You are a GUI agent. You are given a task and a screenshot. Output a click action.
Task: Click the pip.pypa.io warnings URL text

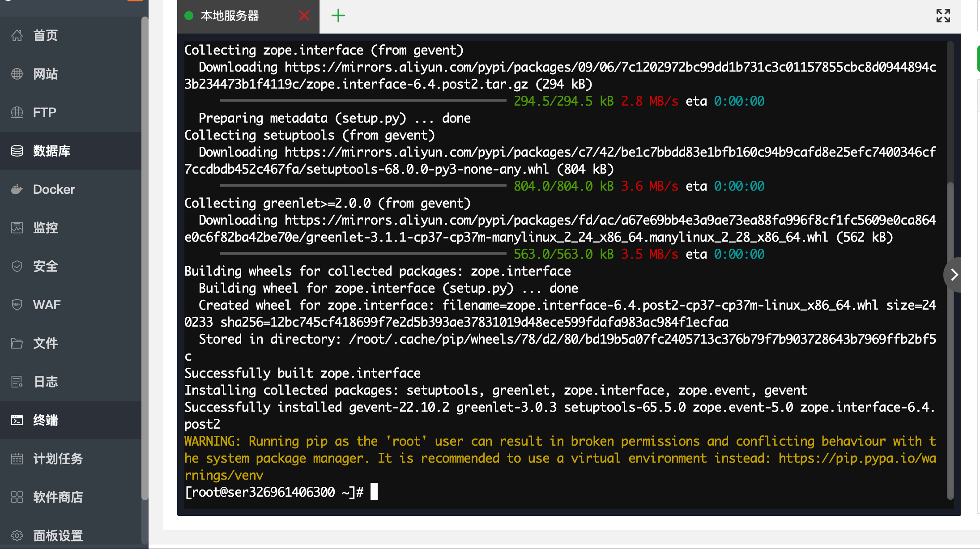(857, 458)
